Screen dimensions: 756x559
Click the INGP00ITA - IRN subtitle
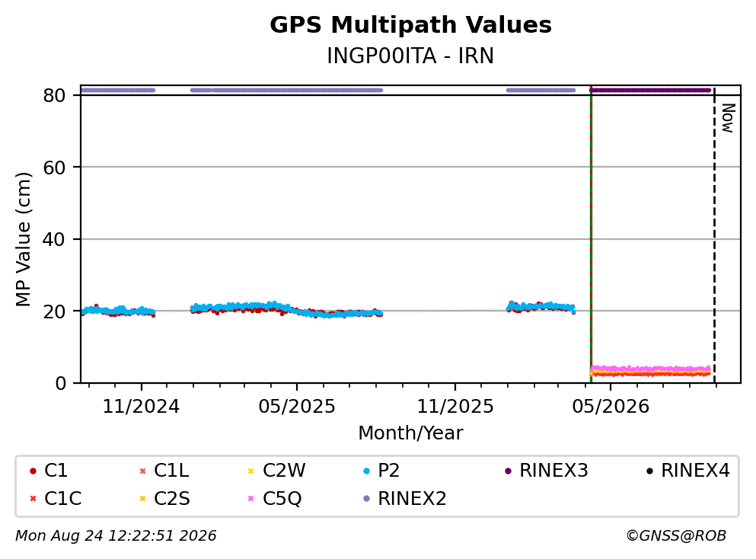411,56
